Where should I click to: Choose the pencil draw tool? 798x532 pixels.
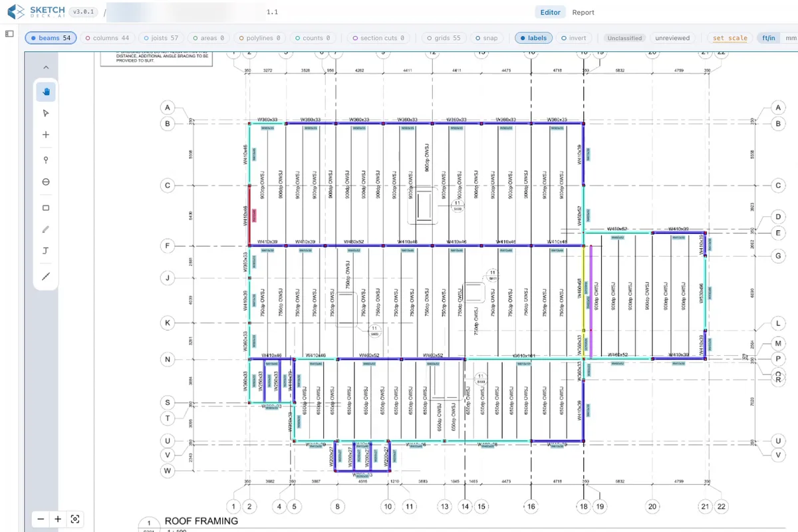(46, 229)
